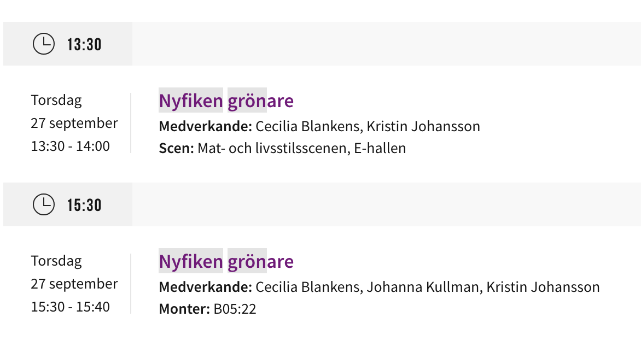Click the clock icon beside 13:30
The width and height of the screenshot is (641, 364).
tap(44, 44)
